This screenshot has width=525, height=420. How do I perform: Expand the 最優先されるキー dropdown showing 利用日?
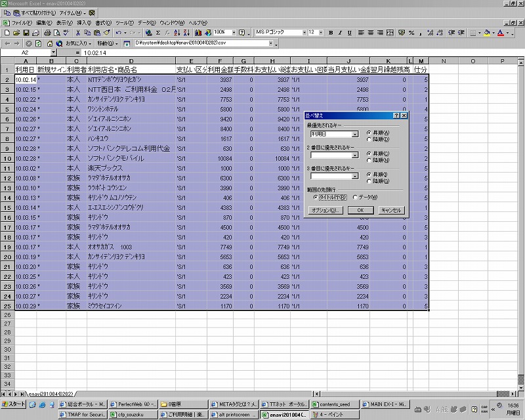[355, 134]
